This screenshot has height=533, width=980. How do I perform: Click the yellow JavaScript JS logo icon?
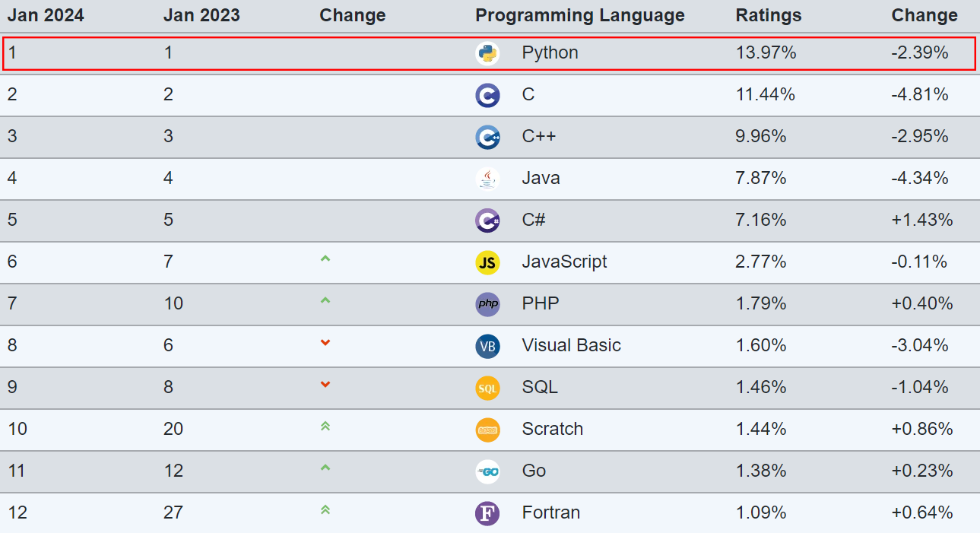[x=487, y=262]
